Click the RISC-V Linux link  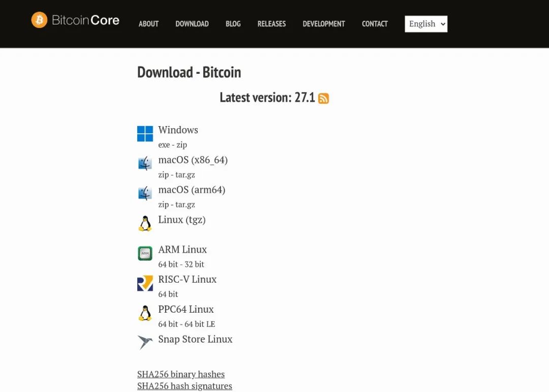(x=187, y=279)
